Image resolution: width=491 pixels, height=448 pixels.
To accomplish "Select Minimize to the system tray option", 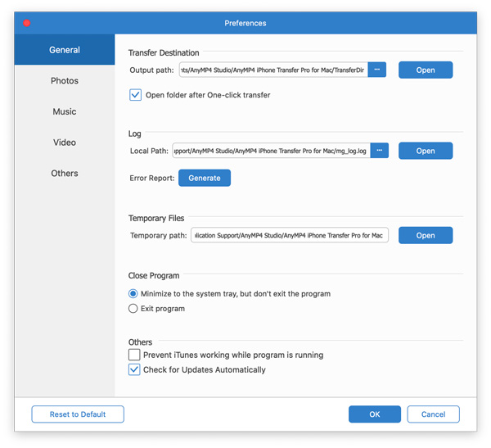I will (133, 293).
